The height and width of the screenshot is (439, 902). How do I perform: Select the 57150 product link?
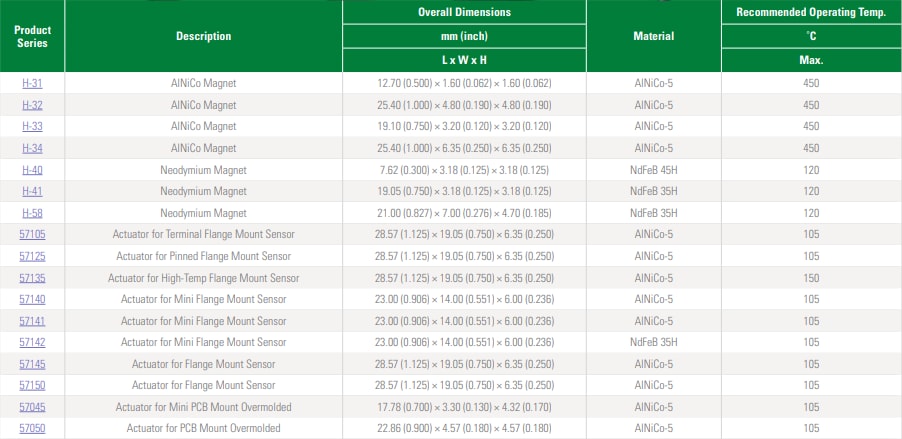tap(32, 385)
